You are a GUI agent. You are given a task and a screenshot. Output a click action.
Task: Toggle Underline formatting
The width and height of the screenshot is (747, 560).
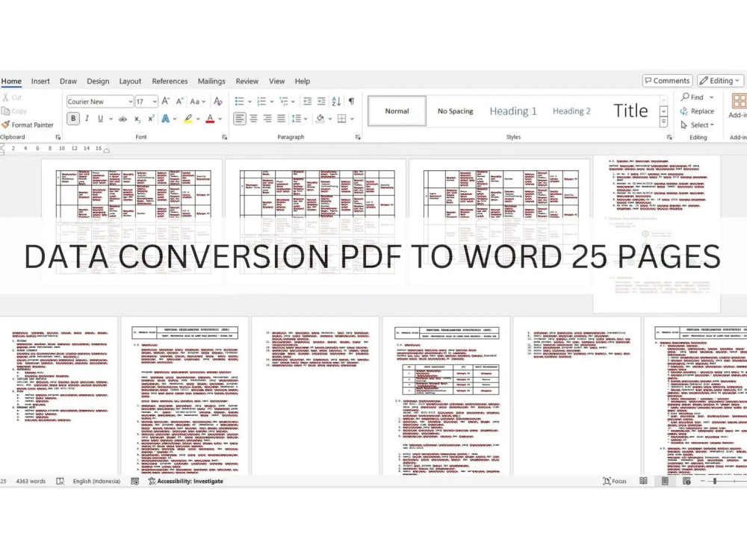click(x=100, y=119)
